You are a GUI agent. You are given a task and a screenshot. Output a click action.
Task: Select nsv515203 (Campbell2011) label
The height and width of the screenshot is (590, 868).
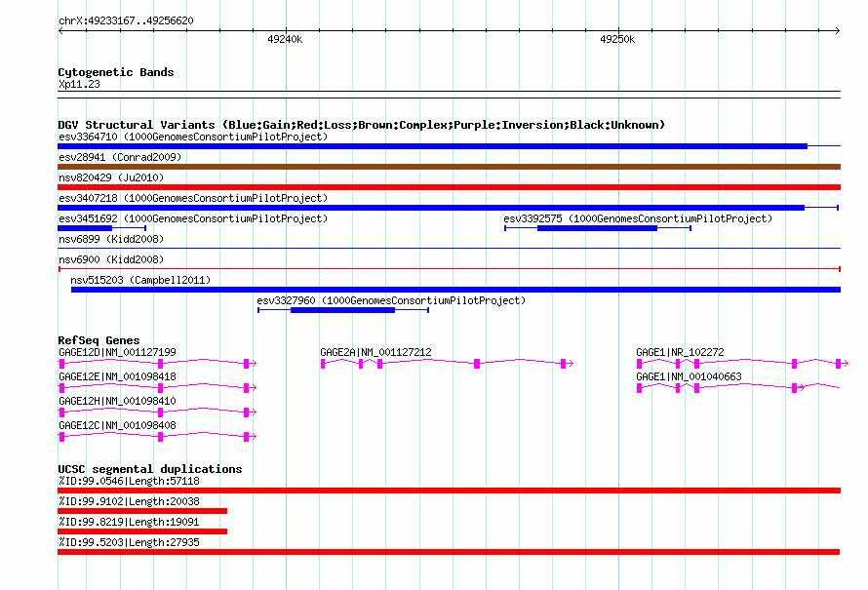[140, 280]
